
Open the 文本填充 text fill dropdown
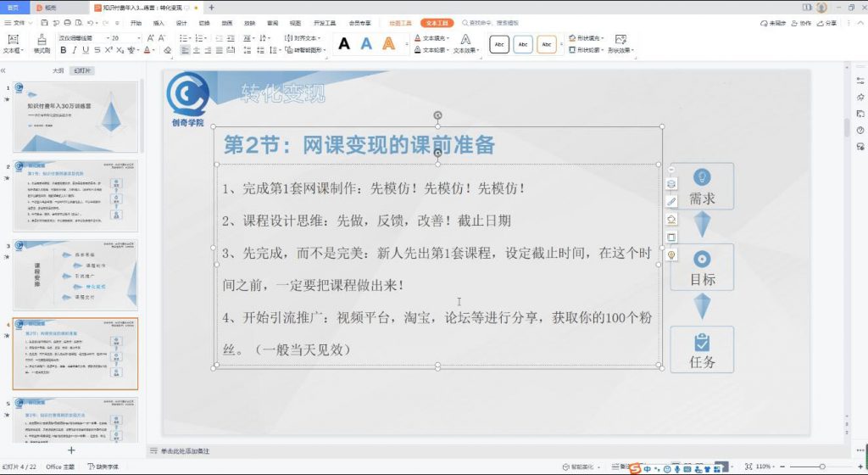pos(432,38)
